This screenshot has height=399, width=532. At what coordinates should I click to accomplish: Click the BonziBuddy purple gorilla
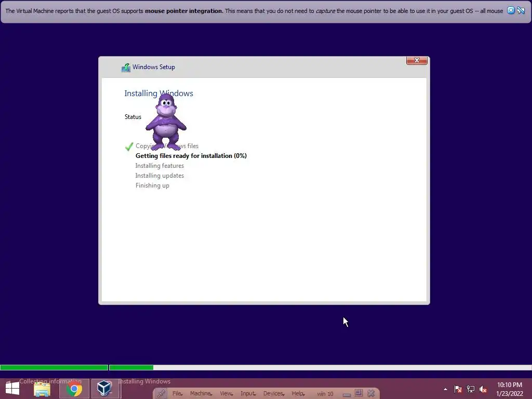pyautogui.click(x=166, y=122)
